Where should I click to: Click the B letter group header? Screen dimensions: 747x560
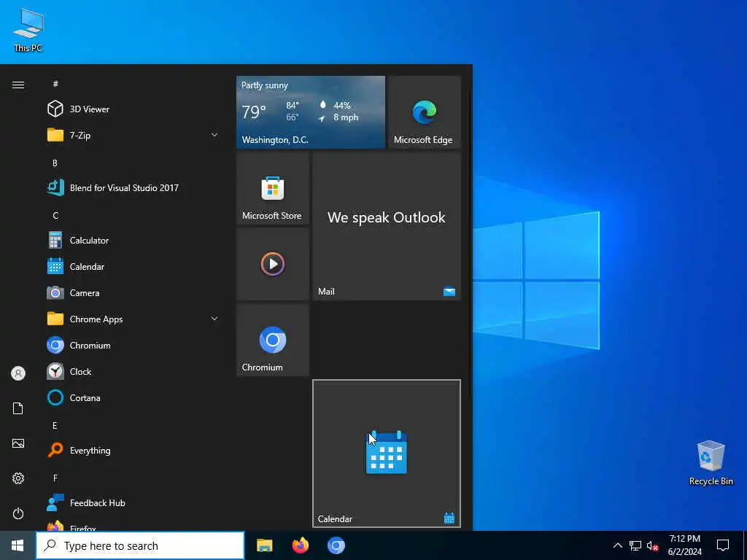tap(55, 163)
